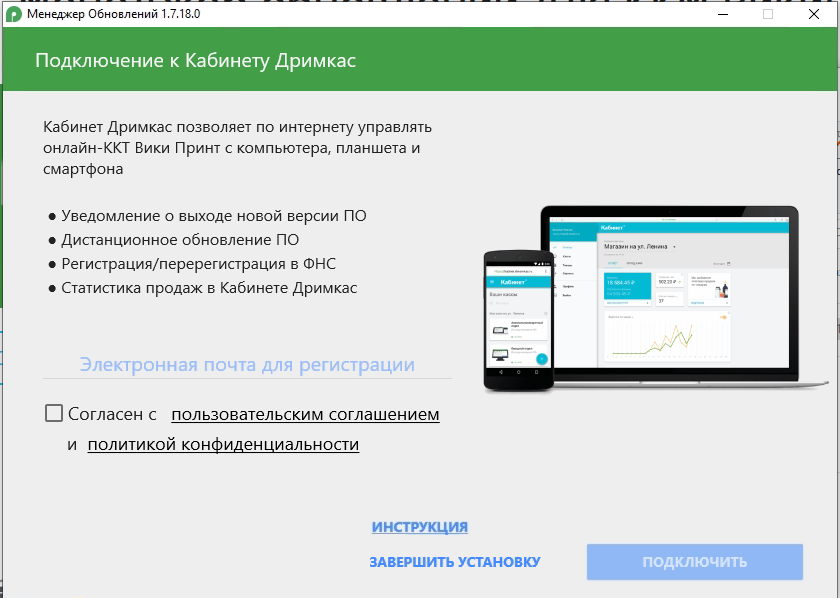Focus the Электронная почта для регистрации field
Screen dimensions: 840x598
pos(247,365)
